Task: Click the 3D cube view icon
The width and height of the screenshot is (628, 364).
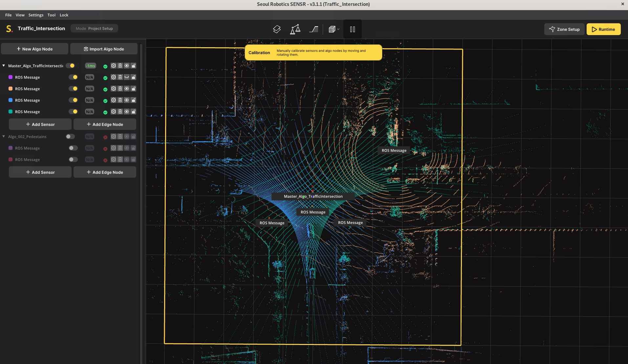Action: [x=332, y=29]
